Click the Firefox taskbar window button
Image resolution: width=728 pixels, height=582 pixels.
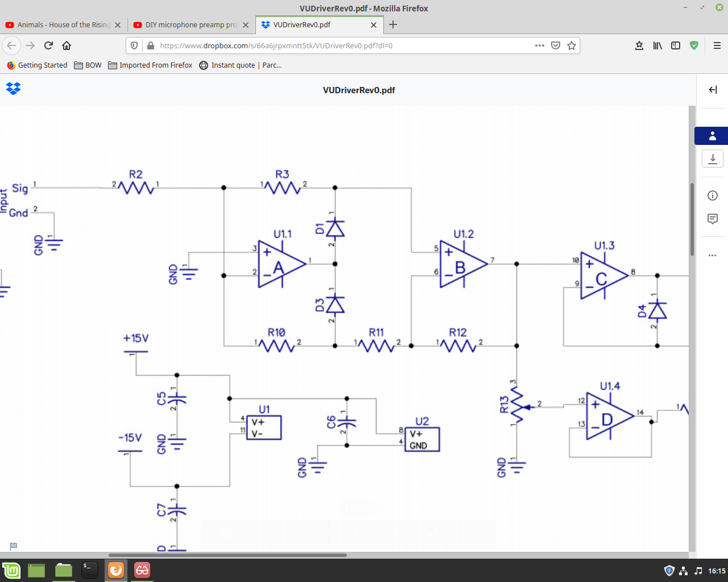point(116,570)
